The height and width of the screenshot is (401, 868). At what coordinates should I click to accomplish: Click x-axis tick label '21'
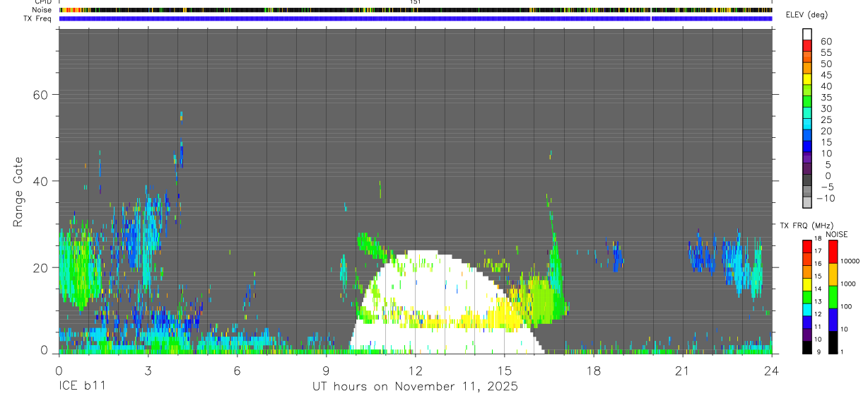683,371
